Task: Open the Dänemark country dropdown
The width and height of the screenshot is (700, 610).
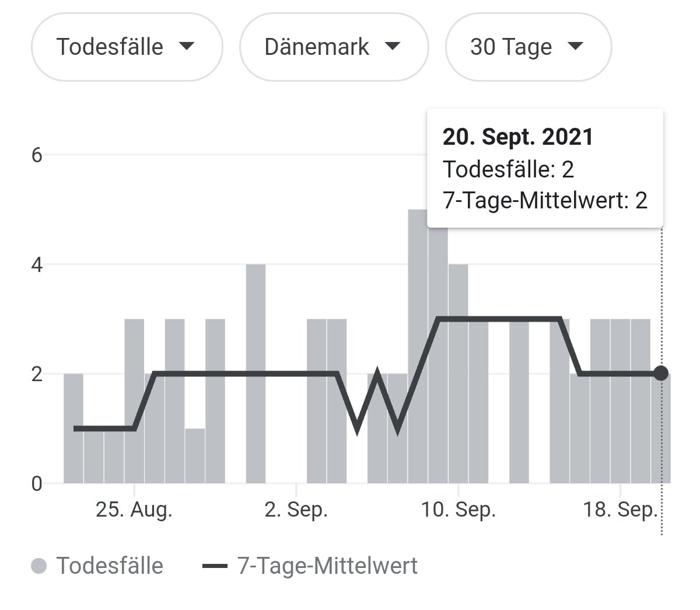Action: coord(334,47)
